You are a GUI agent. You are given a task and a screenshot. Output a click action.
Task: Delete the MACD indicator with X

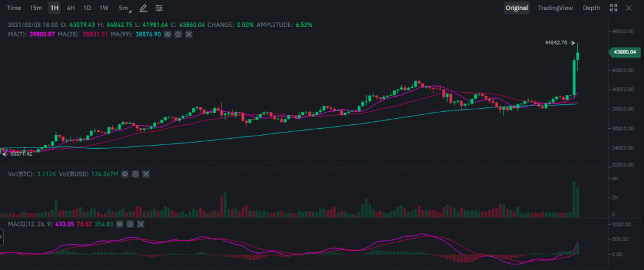(141, 224)
